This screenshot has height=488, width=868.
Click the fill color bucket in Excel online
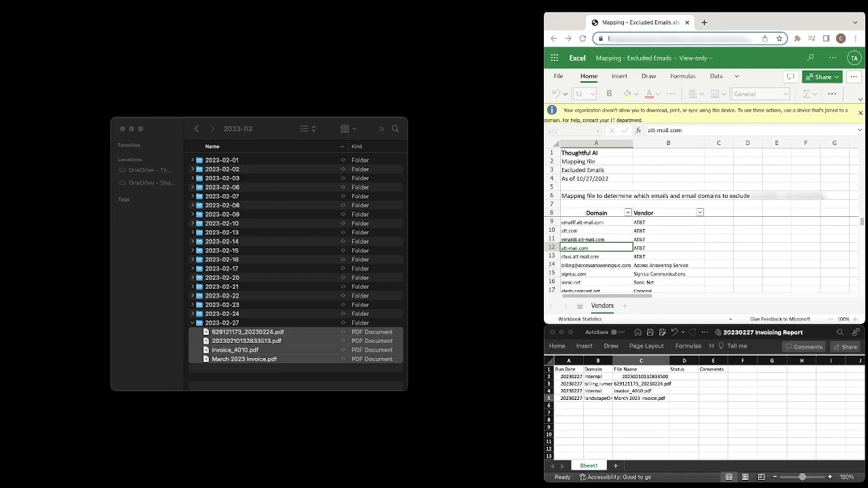tap(627, 94)
